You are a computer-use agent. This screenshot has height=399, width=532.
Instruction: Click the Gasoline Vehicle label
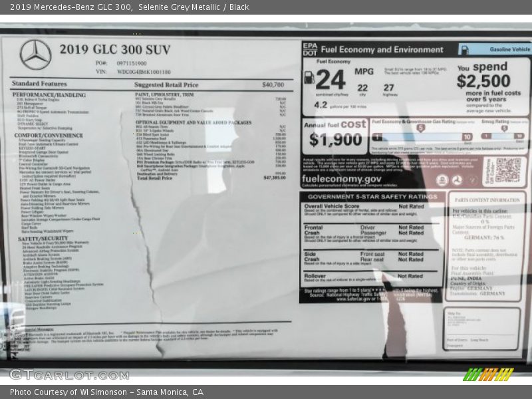coord(509,49)
